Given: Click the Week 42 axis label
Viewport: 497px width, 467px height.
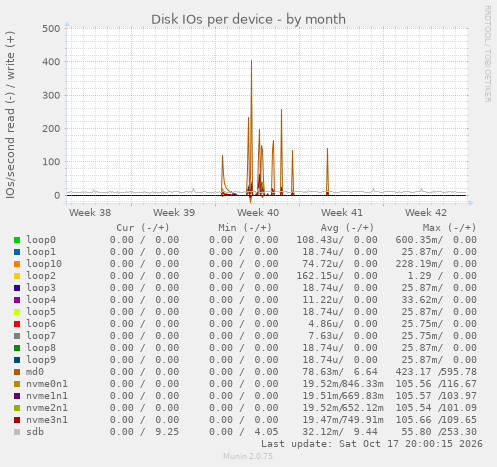Looking at the screenshot, I should [x=426, y=212].
